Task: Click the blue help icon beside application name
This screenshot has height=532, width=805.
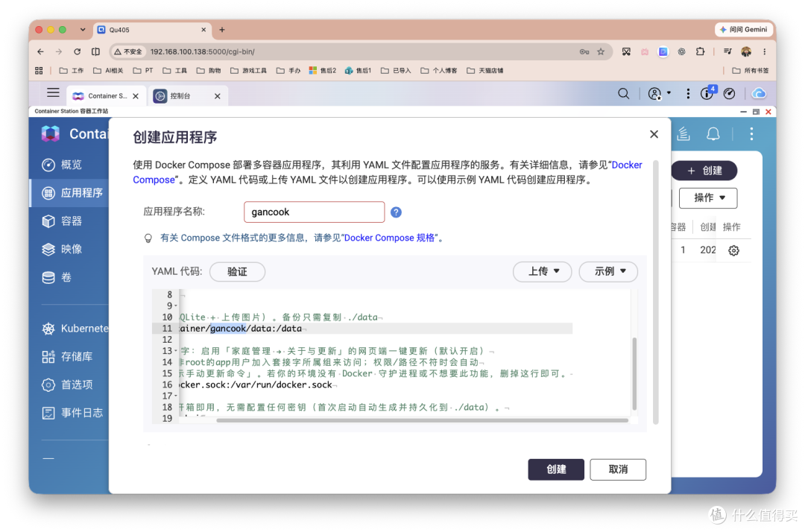Action: 396,212
